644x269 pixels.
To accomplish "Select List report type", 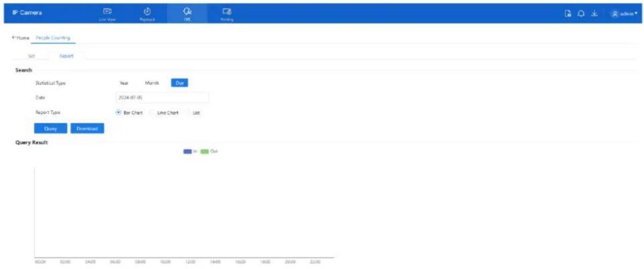I will pyautogui.click(x=194, y=113).
